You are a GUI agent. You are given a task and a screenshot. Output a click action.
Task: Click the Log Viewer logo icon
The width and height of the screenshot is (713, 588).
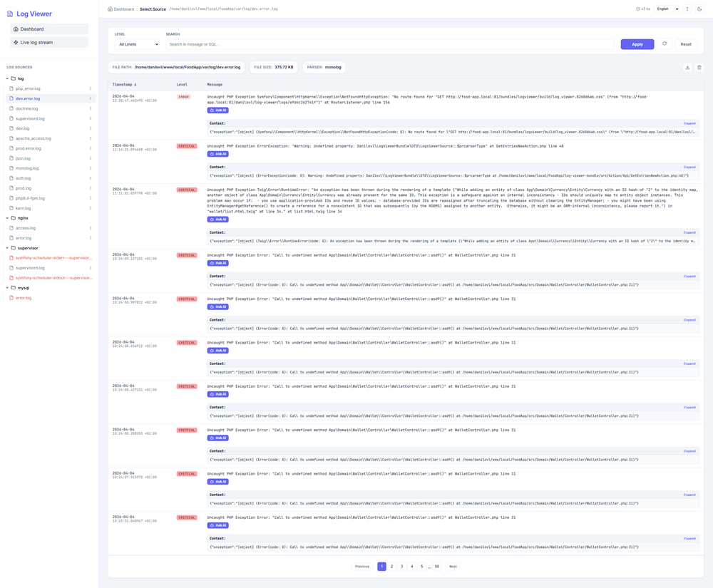pyautogui.click(x=10, y=14)
